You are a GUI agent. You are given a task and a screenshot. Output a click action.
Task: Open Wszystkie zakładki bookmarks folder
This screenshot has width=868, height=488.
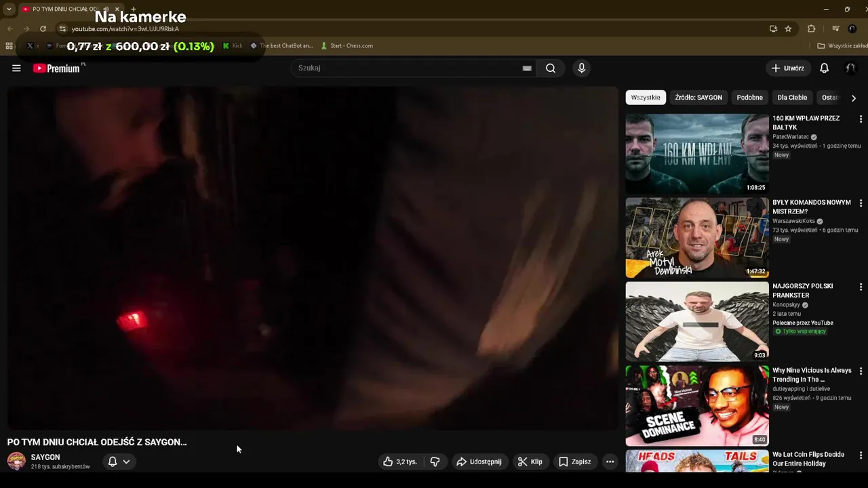coord(842,45)
